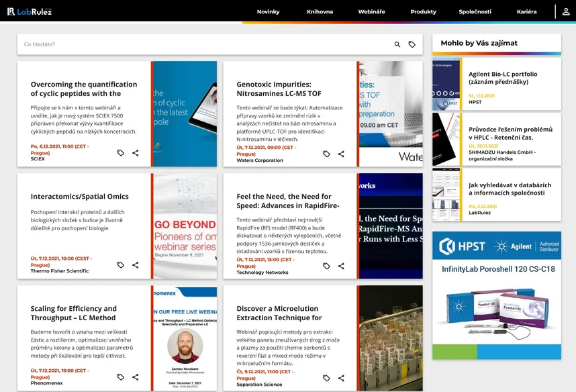Image resolution: width=576 pixels, height=392 pixels.
Task: Open the Produkty menu
Action: [423, 12]
